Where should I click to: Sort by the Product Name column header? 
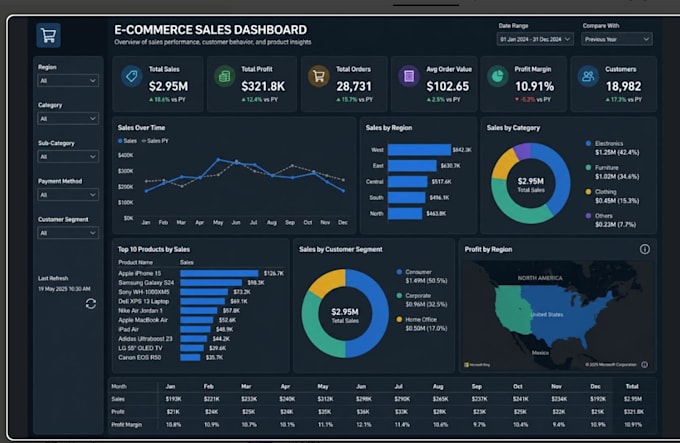(x=135, y=262)
